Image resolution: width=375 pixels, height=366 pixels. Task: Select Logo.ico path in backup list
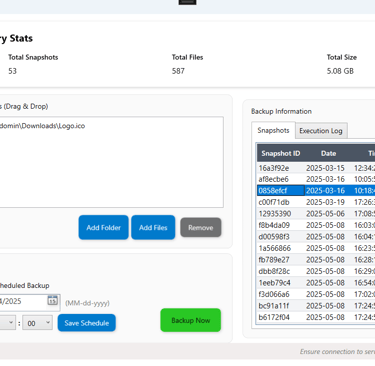(43, 126)
